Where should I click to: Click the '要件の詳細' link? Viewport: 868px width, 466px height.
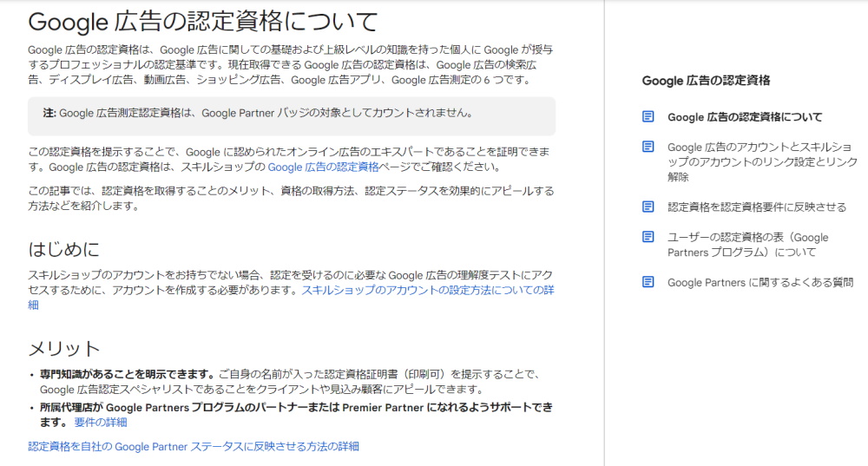point(100,423)
